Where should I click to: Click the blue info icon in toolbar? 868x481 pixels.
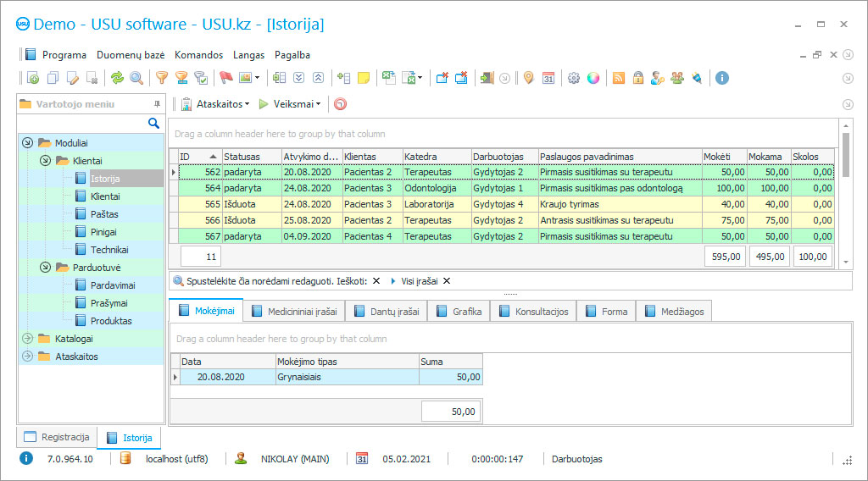pos(722,78)
